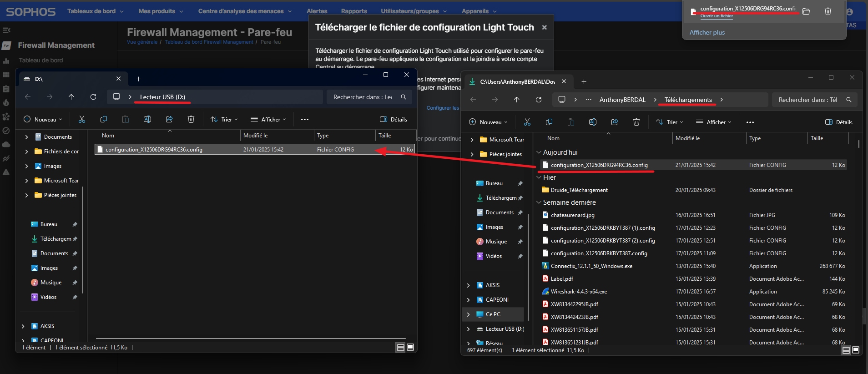This screenshot has height=374, width=868.
Task: Switch D:\ window to thumbnails view
Action: (x=410, y=347)
